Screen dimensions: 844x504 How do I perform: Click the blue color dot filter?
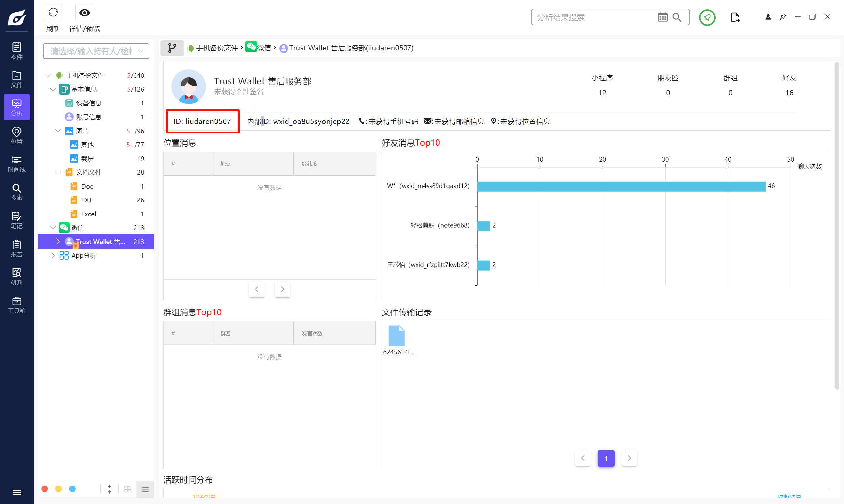[x=72, y=489]
